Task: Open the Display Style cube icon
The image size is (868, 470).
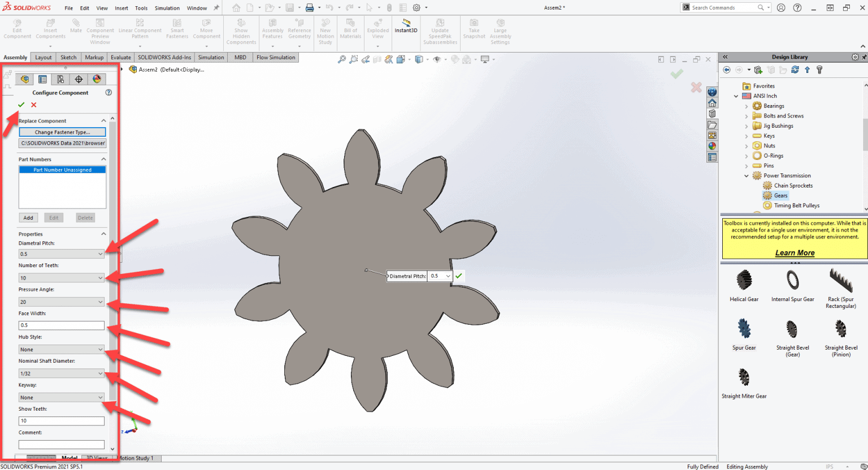Action: click(419, 59)
